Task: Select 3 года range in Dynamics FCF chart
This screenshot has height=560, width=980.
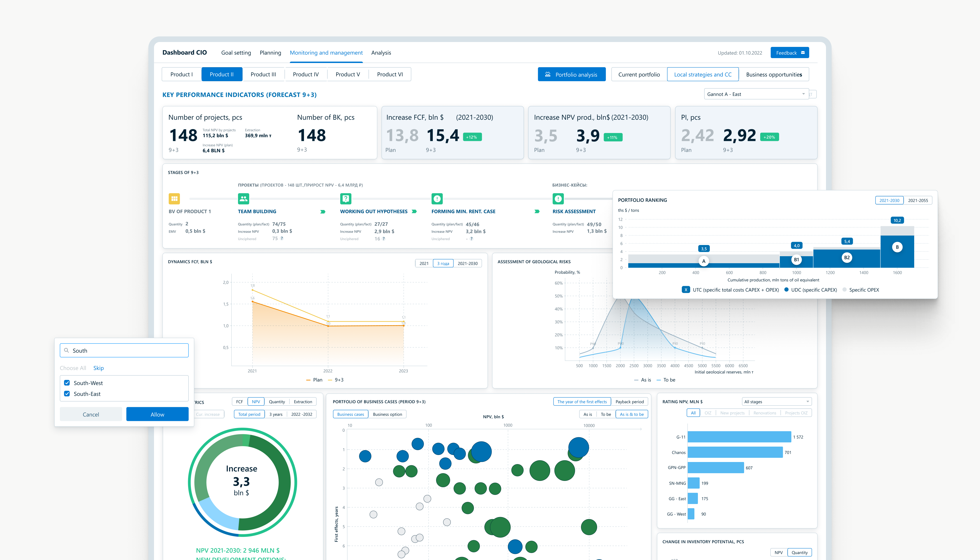Action: pos(443,263)
